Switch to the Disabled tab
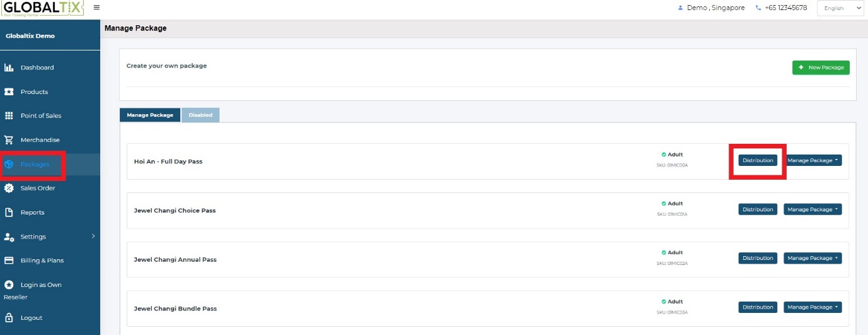The height and width of the screenshot is (335, 868). [x=200, y=115]
